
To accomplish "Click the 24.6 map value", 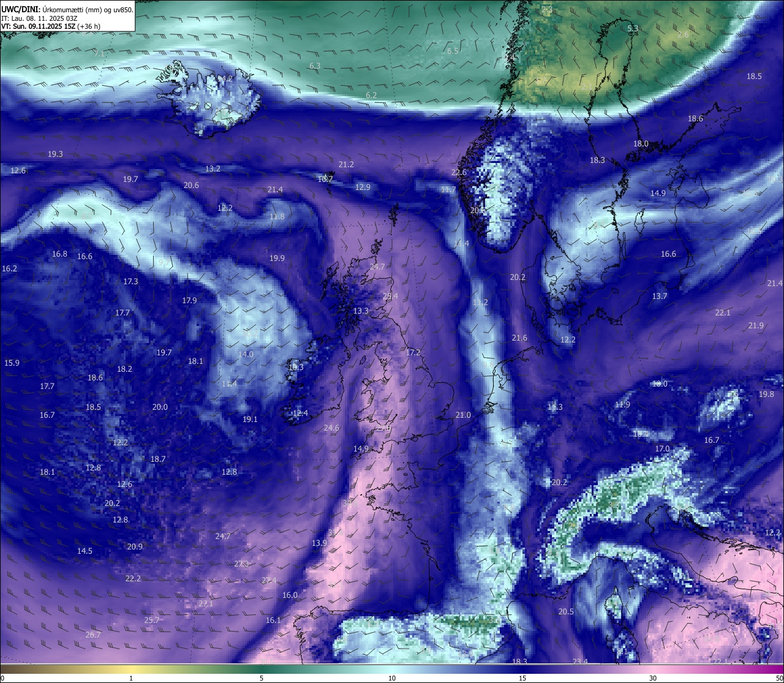I will click(331, 428).
